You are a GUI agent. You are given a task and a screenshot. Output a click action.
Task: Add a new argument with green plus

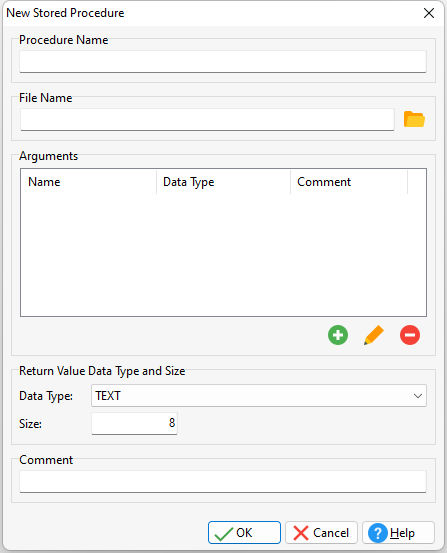338,335
